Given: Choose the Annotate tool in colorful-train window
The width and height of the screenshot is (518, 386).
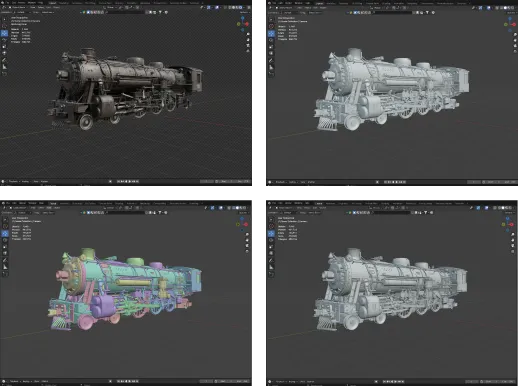Looking at the screenshot, I should [x=5, y=260].
